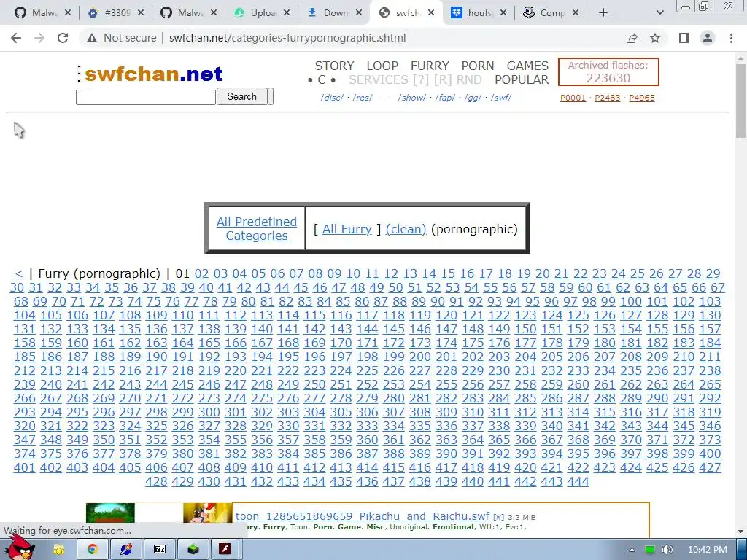The image size is (747, 560).
Task: Reload the current page
Action: tap(63, 38)
